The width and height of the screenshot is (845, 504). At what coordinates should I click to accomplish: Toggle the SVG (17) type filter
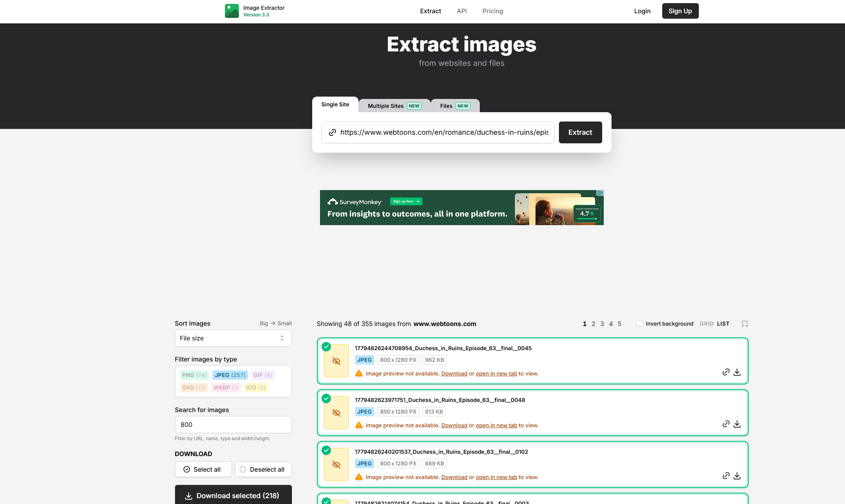[194, 388]
